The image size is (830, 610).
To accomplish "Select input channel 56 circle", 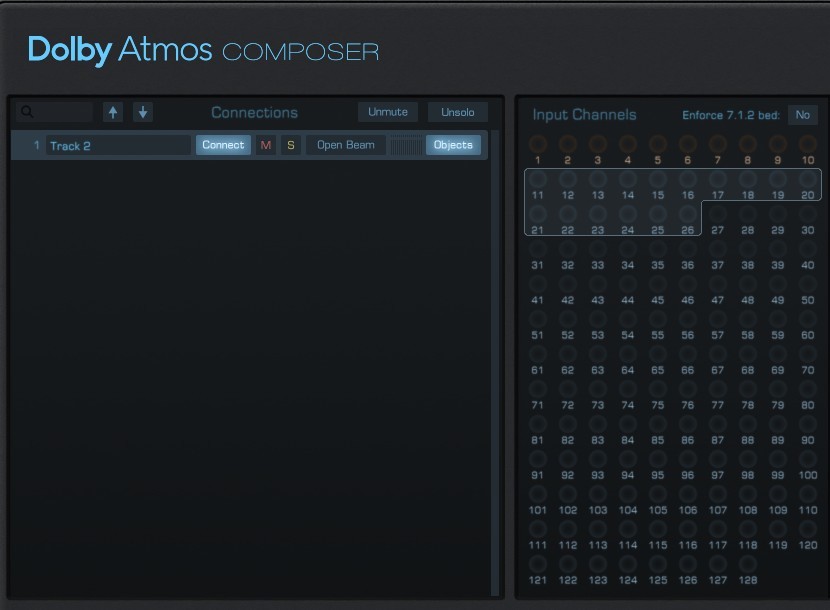I will click(688, 319).
